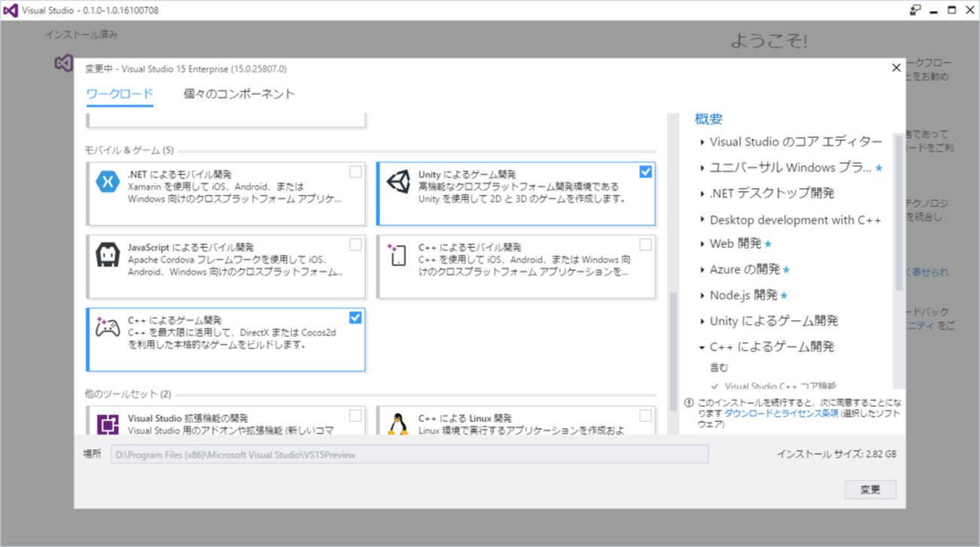Expand the Desktop development with C++ item
This screenshot has width=980, height=547.
point(703,220)
